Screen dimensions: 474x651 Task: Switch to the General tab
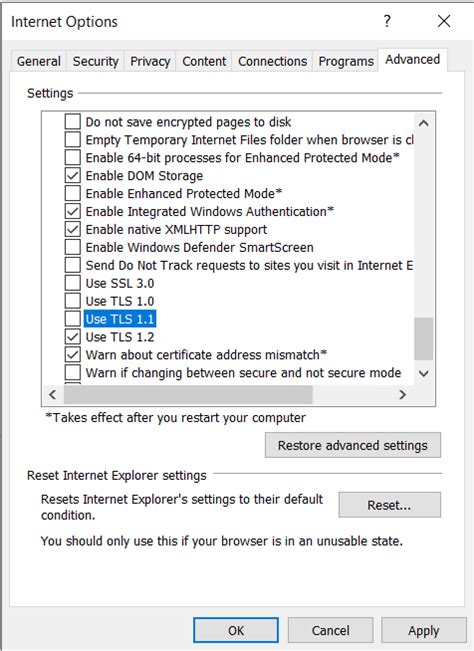[39, 61]
